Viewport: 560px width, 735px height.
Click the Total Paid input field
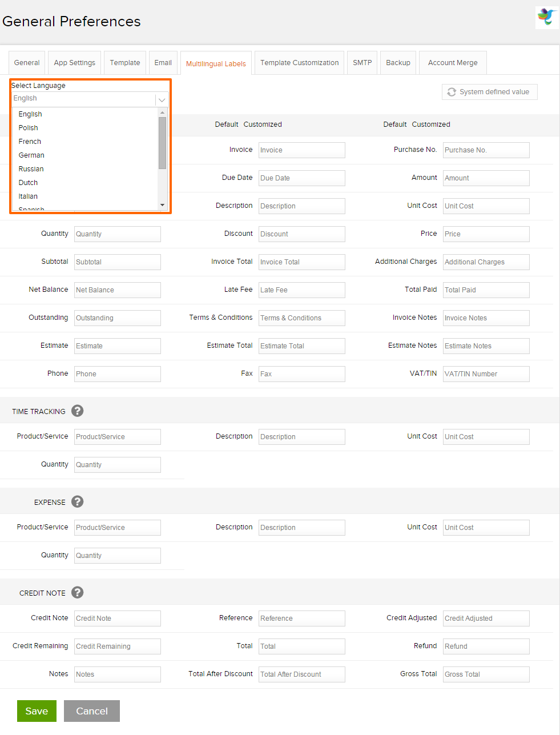click(x=486, y=290)
